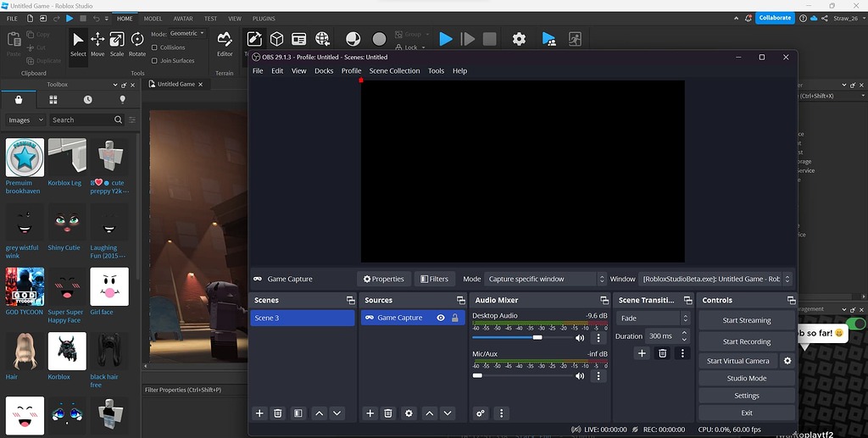This screenshot has width=868, height=438.
Task: Add a new scene in OBS Scenes dock
Action: click(259, 413)
